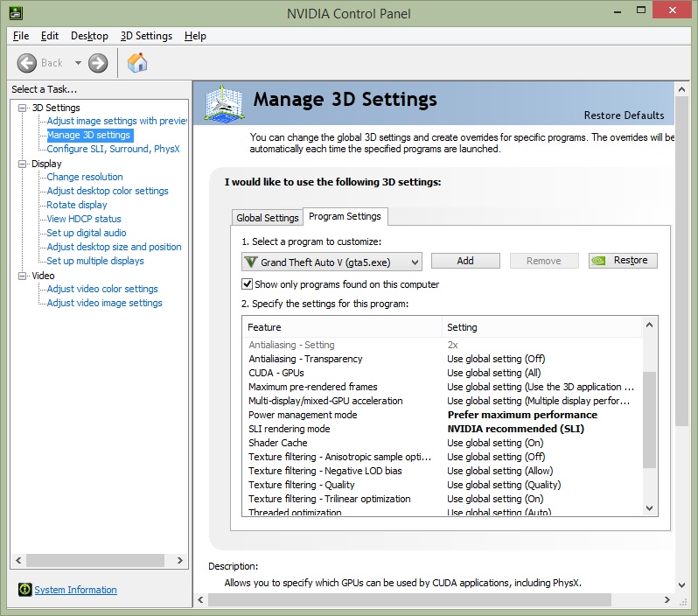
Task: Open the Grand Theft Auto V program dropdown
Action: (332, 262)
